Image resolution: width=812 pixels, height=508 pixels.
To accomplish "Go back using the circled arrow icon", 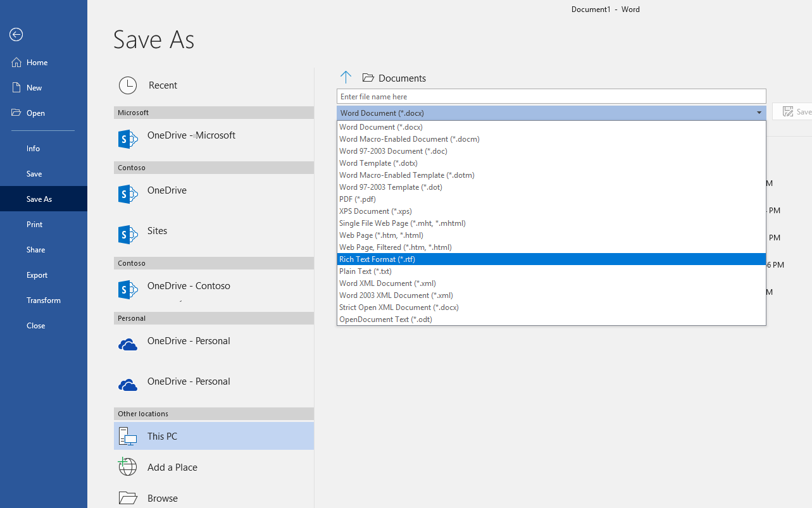I will [x=16, y=35].
